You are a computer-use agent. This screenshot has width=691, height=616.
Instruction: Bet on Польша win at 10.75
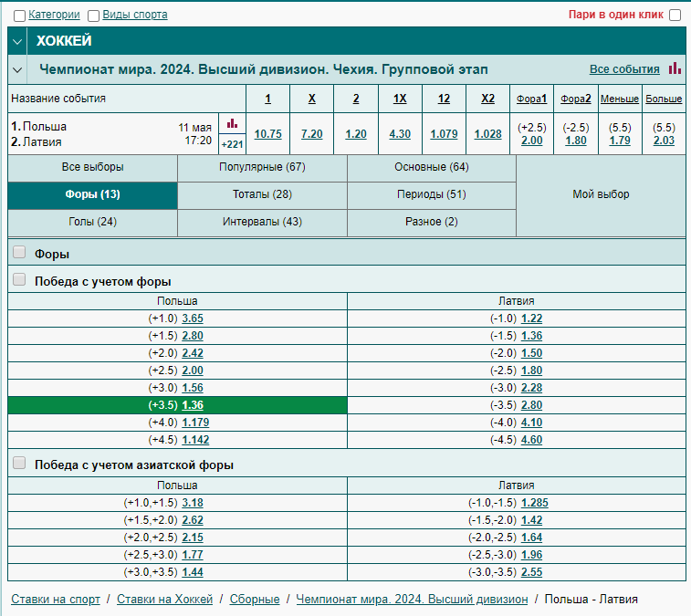tap(268, 134)
